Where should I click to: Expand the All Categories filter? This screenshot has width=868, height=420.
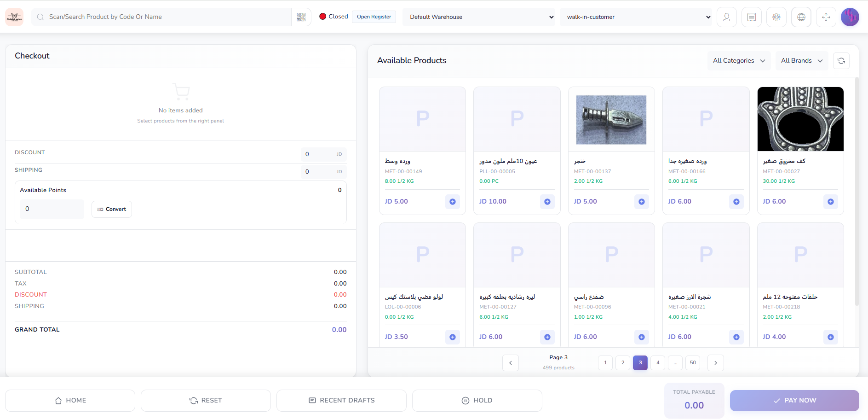739,61
